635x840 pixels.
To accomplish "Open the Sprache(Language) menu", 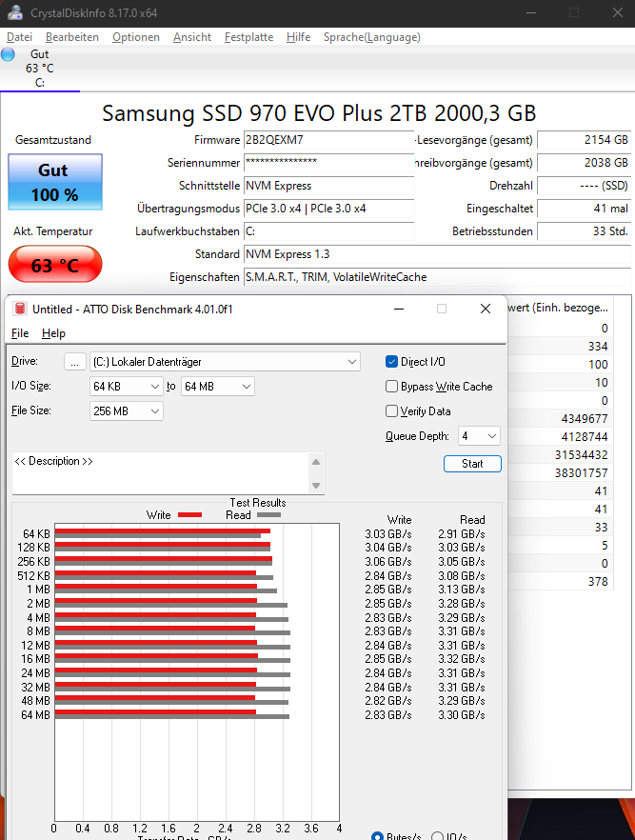I will (372, 37).
